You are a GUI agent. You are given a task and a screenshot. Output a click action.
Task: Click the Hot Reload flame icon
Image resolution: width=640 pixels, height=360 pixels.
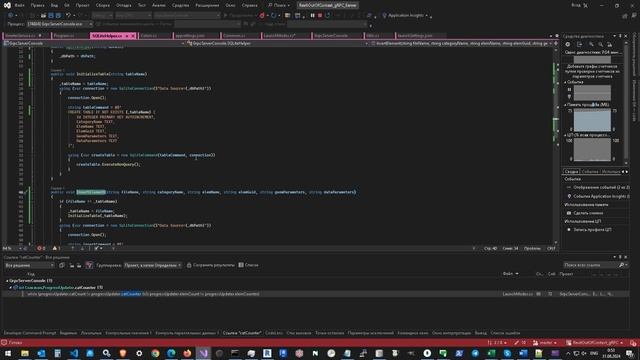coord(262,16)
